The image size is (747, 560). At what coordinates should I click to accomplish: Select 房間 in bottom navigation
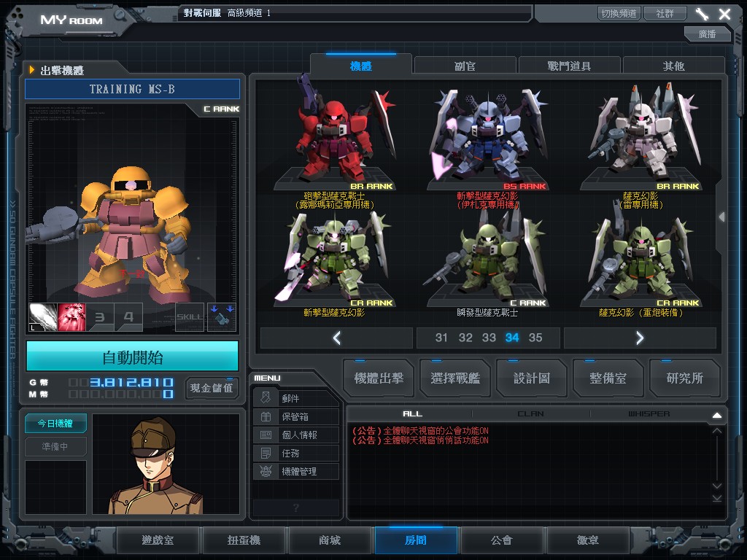click(416, 540)
